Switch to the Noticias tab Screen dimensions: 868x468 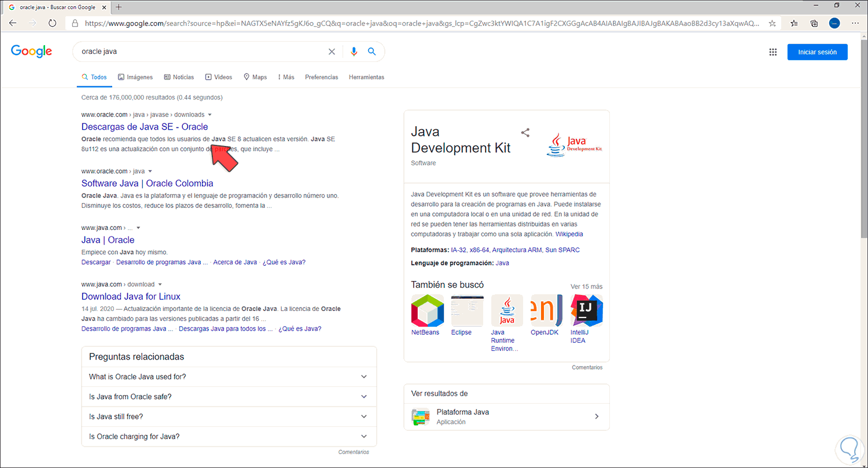point(179,77)
